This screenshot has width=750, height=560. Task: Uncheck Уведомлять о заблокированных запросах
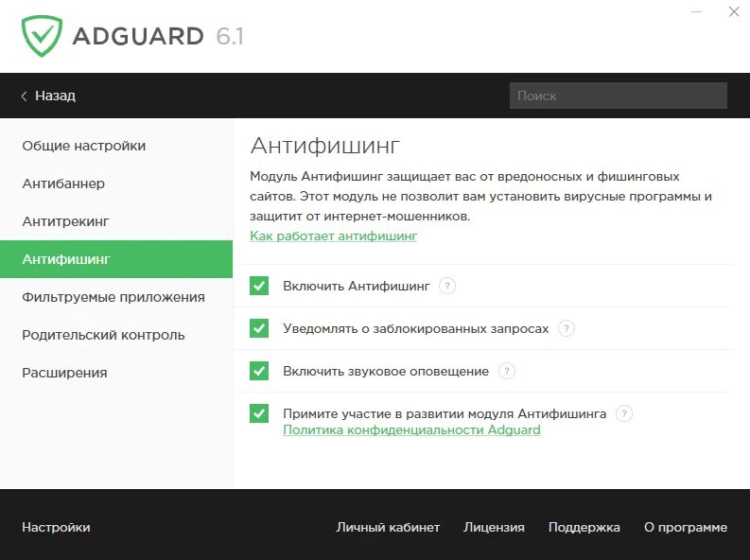259,328
